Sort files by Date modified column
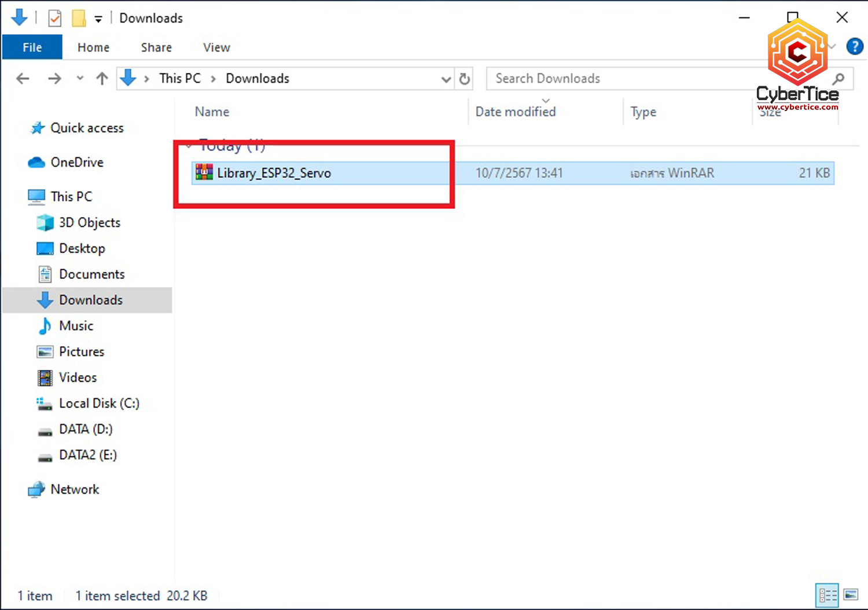The image size is (868, 610). tap(515, 112)
